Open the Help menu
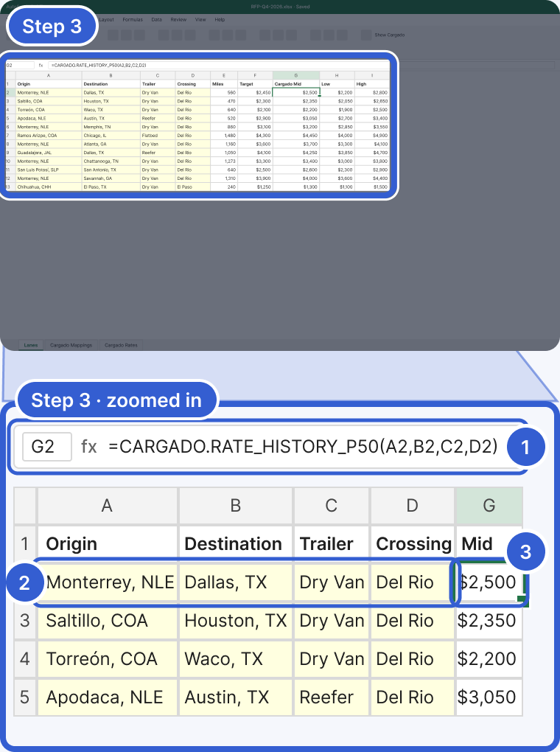Image resolution: width=560 pixels, height=752 pixels. 220,20
